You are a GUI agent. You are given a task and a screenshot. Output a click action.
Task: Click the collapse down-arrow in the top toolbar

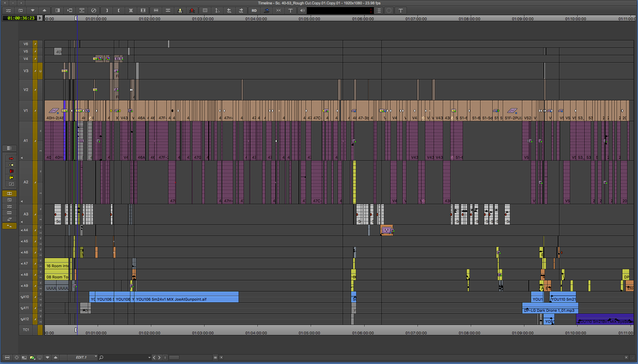[x=32, y=10]
